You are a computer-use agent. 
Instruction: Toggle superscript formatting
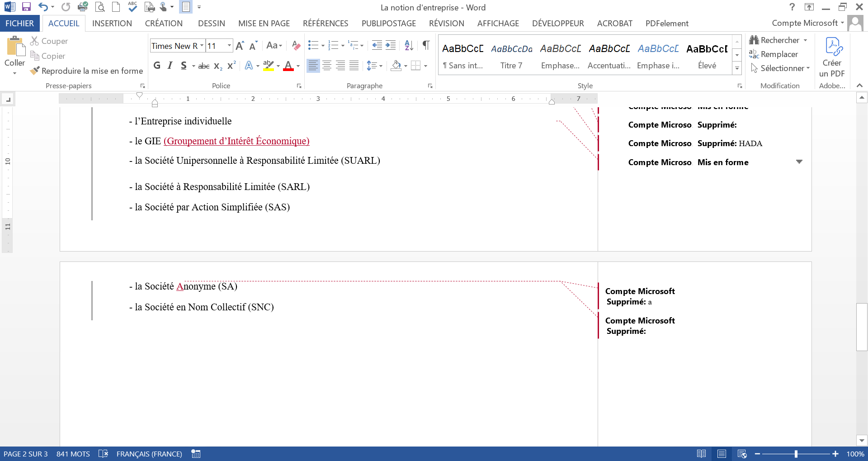[x=231, y=66]
